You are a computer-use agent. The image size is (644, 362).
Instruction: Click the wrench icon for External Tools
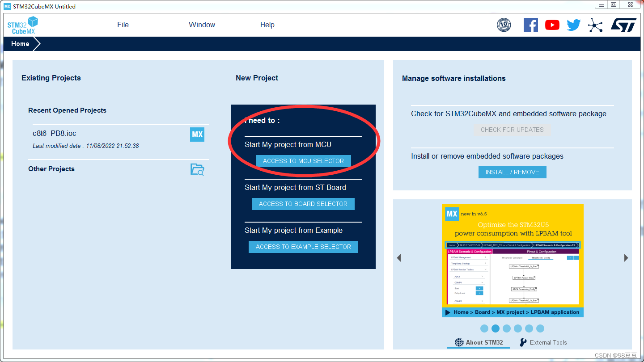pyautogui.click(x=523, y=342)
